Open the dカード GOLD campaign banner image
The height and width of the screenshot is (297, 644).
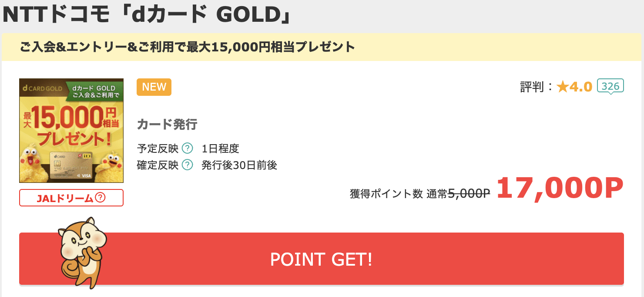(x=71, y=131)
